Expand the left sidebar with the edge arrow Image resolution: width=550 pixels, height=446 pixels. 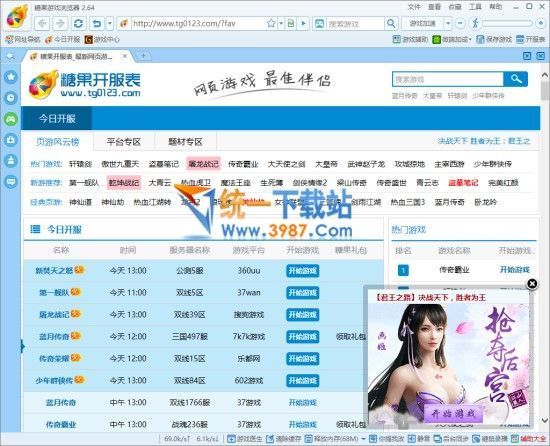[x=22, y=346]
